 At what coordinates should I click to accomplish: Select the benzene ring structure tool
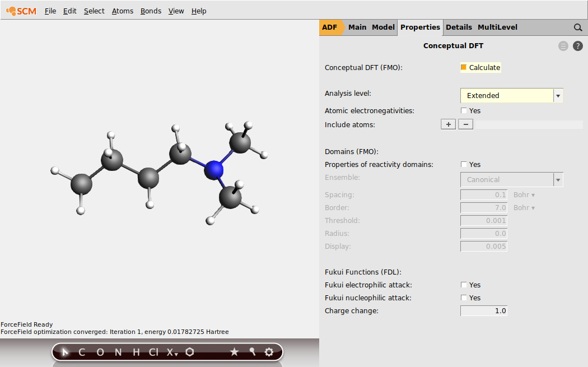190,352
